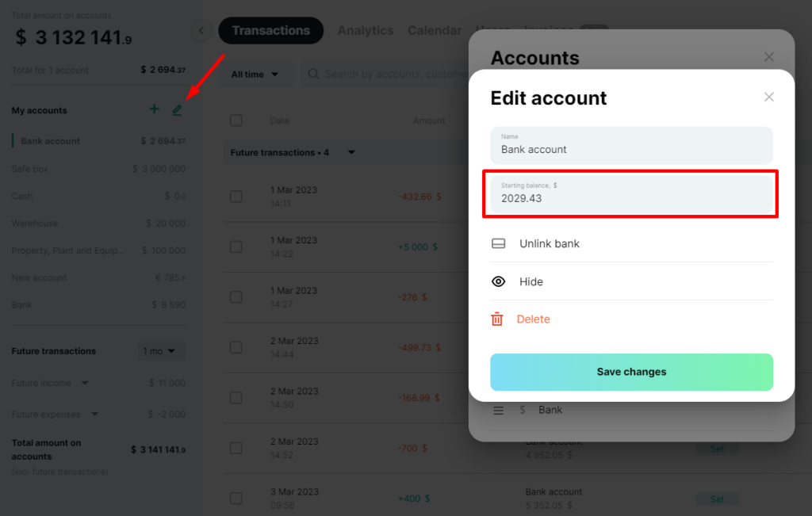
Task: Click the search magnifier icon
Action: tap(313, 74)
